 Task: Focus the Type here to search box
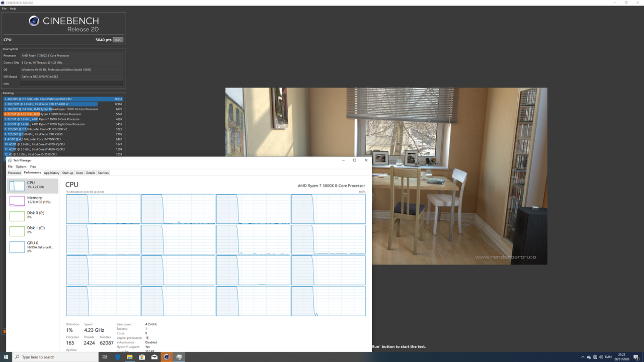click(x=55, y=357)
